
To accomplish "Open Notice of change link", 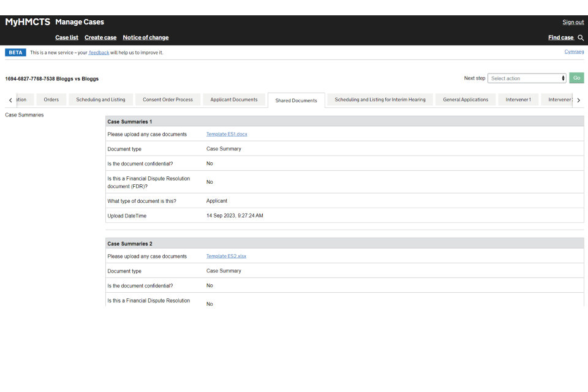I will (x=146, y=38).
